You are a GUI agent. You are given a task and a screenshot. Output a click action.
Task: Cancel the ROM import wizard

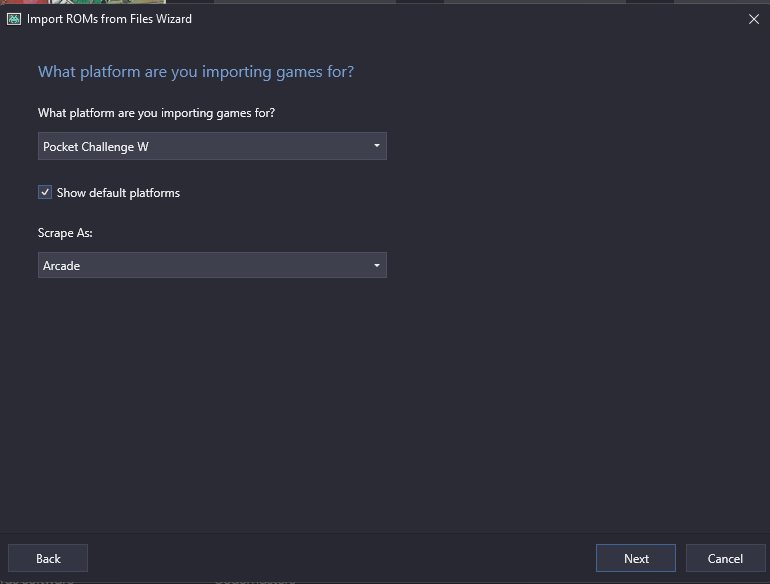(x=725, y=558)
